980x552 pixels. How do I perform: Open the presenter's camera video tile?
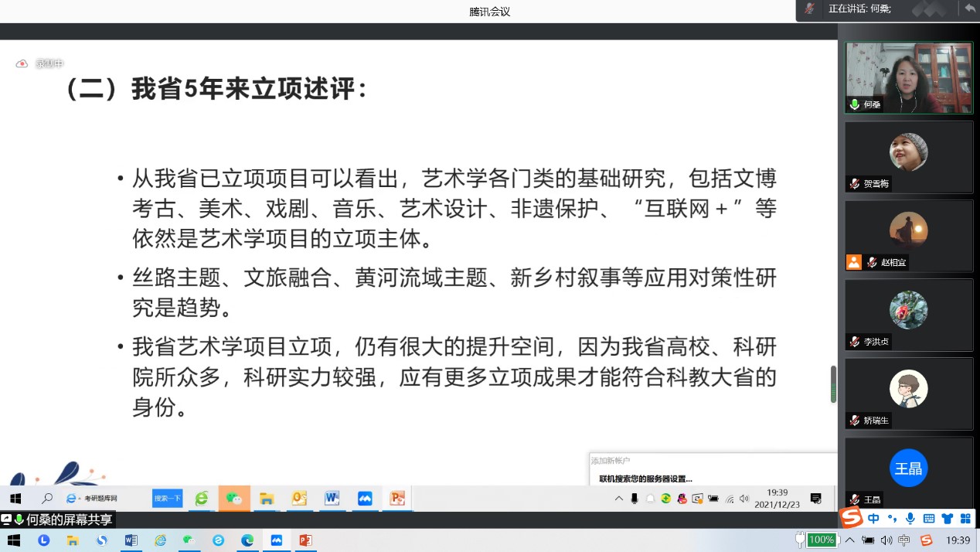pyautogui.click(x=908, y=78)
